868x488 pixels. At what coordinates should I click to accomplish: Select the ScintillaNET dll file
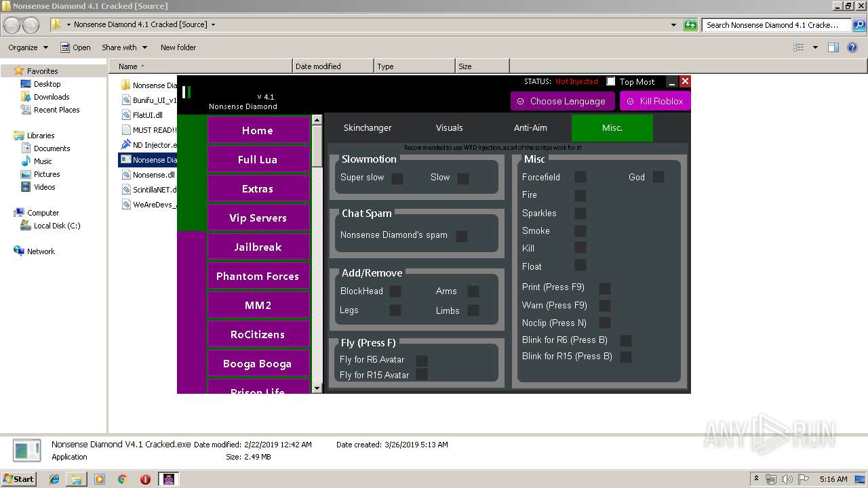tap(149, 189)
